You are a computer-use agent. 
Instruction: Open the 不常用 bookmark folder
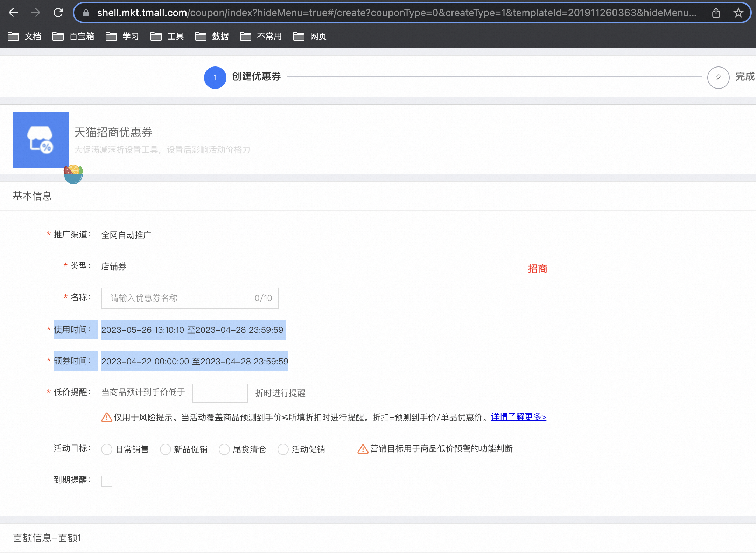[261, 36]
